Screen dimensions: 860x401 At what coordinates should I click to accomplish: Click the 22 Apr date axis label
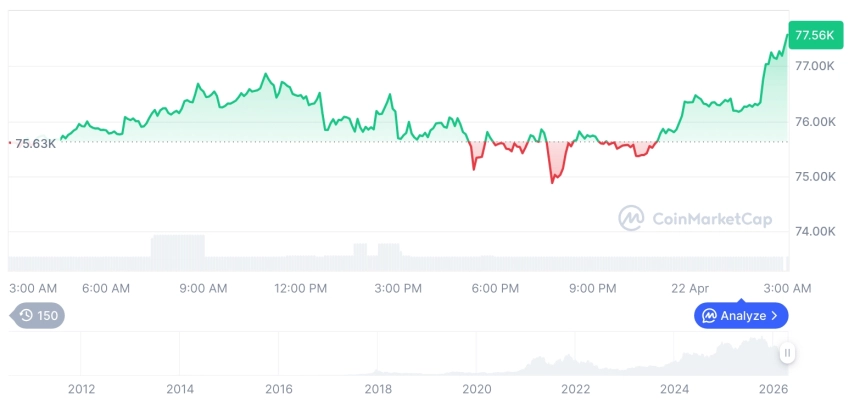(689, 288)
